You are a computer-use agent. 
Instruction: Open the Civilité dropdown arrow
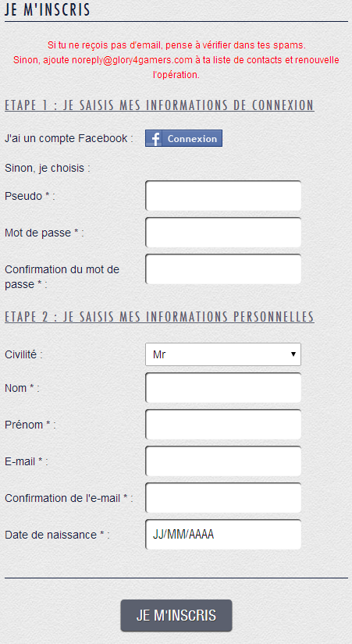(293, 354)
